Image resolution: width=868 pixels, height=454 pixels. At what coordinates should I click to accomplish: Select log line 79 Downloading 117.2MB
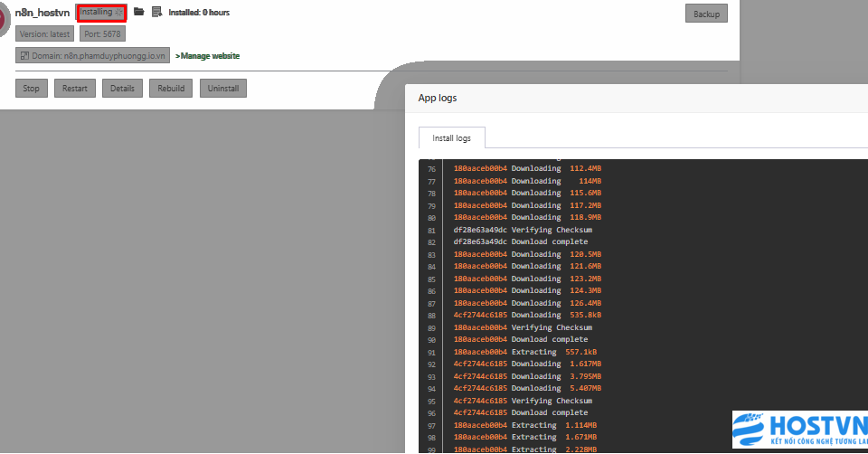527,205
